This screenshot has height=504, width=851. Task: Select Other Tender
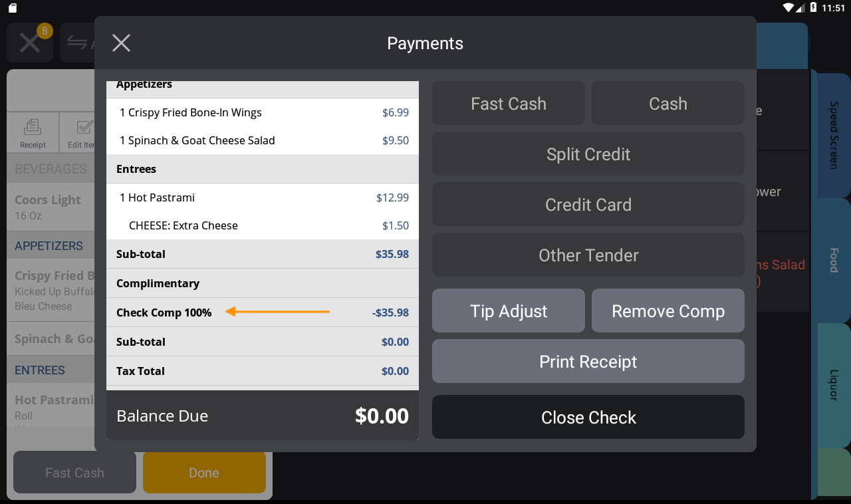588,255
